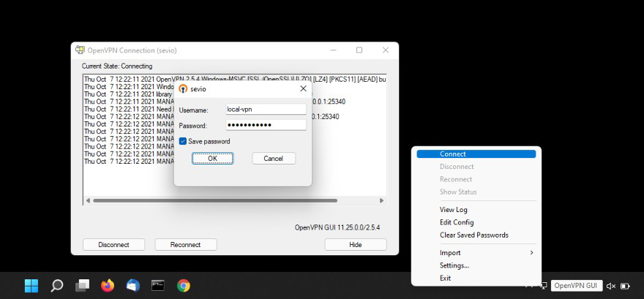The width and height of the screenshot is (644, 299).
Task: Click 'Current State: Connecting' text
Action: coord(117,66)
